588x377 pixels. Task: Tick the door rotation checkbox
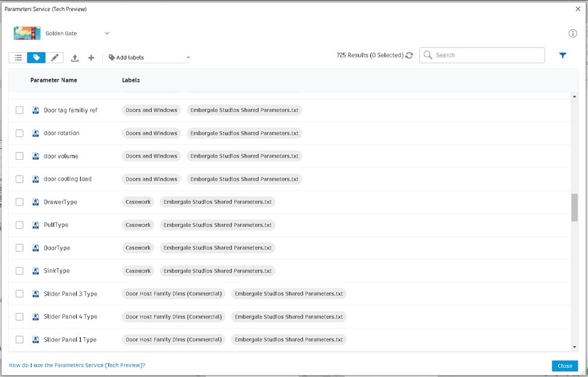click(x=19, y=133)
